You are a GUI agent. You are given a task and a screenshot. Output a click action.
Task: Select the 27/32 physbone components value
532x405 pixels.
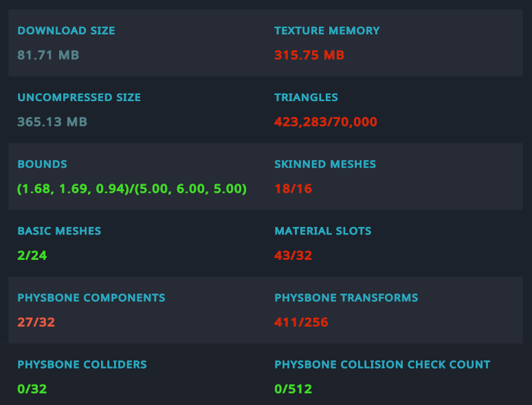[36, 322]
